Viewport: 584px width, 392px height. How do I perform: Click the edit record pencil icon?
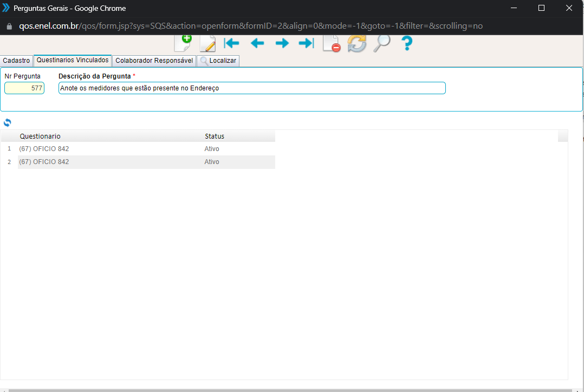pyautogui.click(x=207, y=43)
